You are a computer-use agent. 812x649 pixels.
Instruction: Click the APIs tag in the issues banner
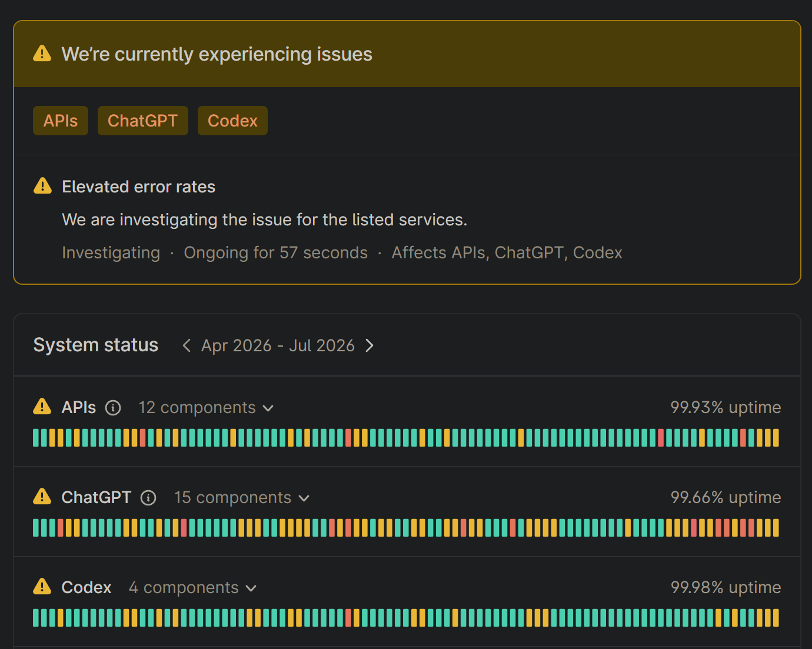click(x=61, y=121)
